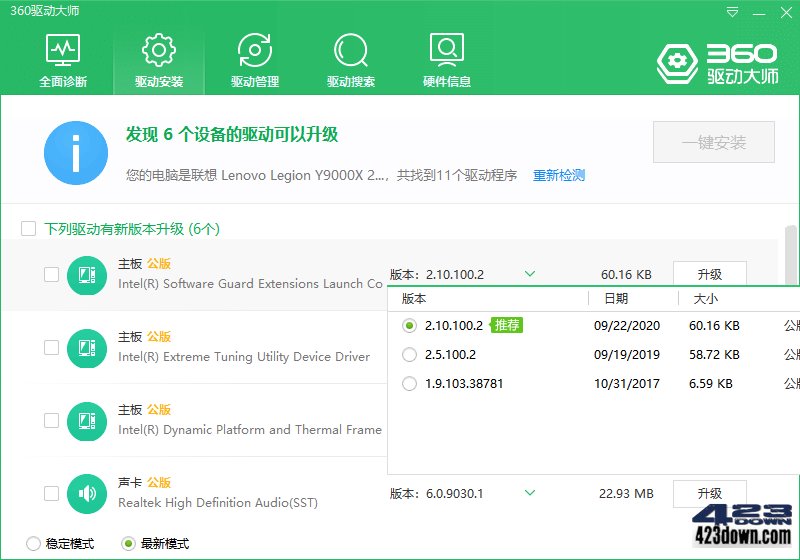Image resolution: width=800 pixels, height=560 pixels.
Task: Choose 最新模式 radio option
Action: coord(128,544)
